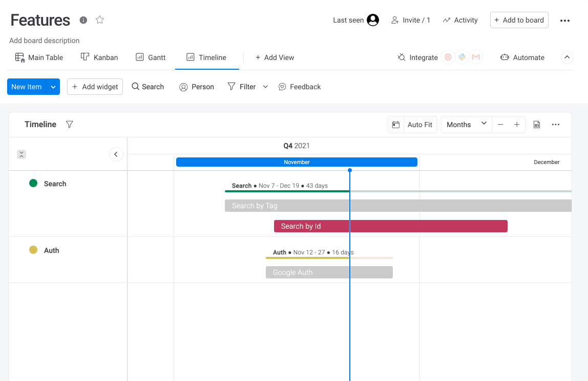Screen dimensions: 588x381
Task: Switch to the Kanban view tab
Action: coord(99,57)
